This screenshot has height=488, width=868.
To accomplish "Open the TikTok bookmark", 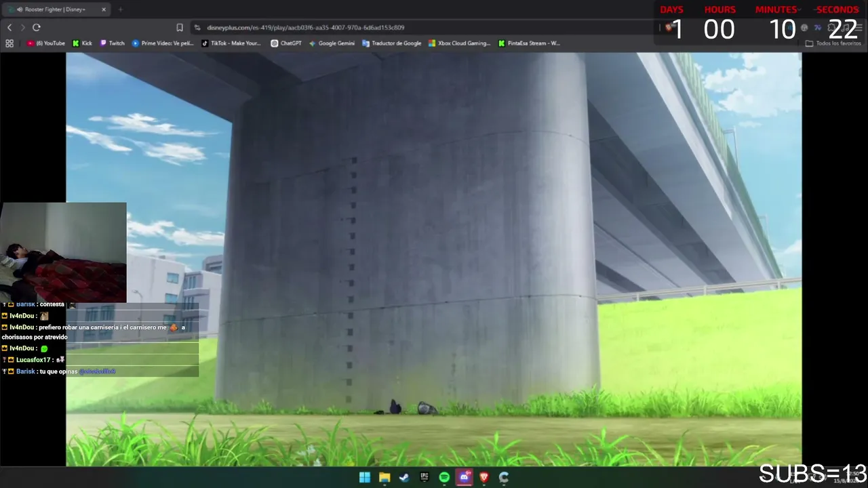I will coord(231,43).
